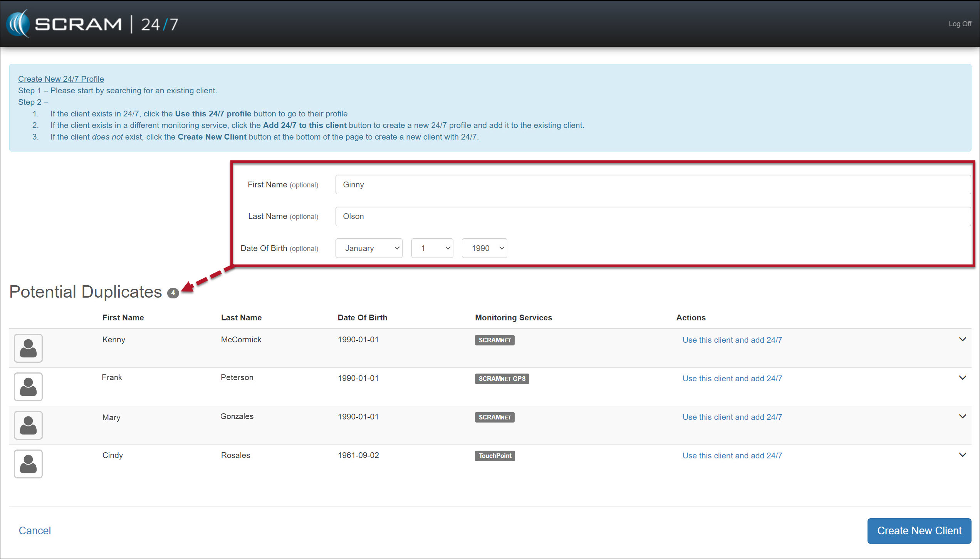Expand the Frank Peterson row chevron
Screen dimensions: 980x559
(962, 378)
